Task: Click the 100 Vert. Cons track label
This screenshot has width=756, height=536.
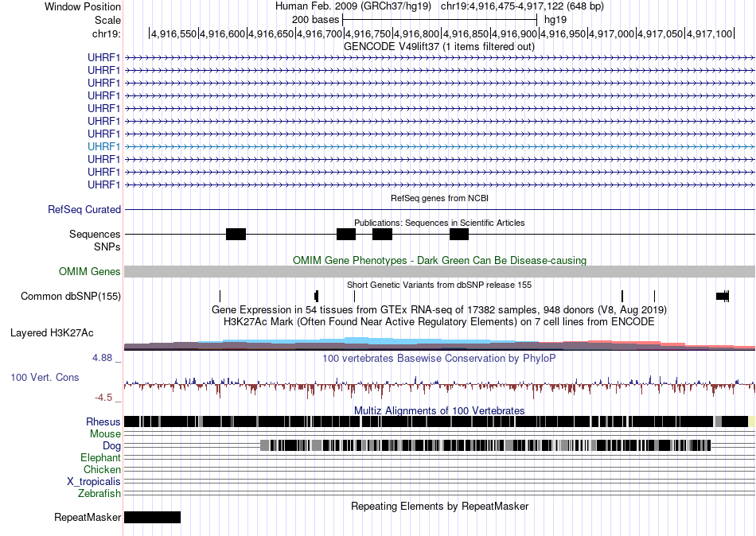Action: 45,378
